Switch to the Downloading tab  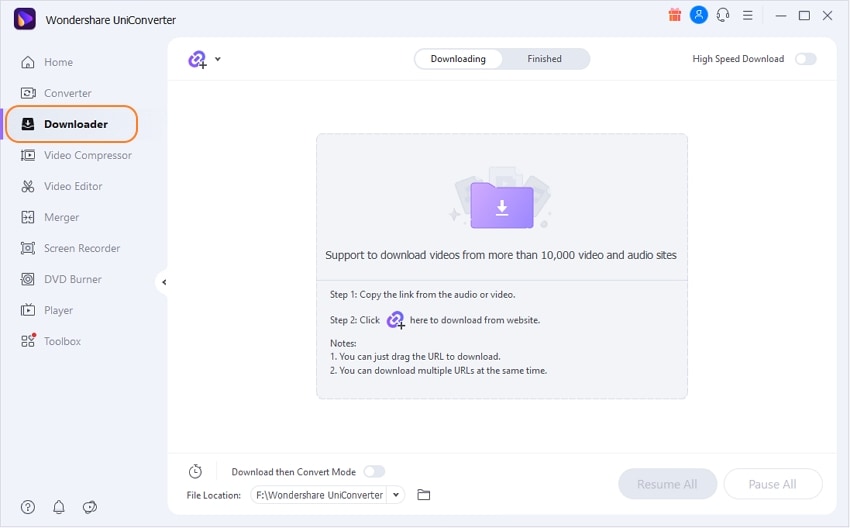coord(458,59)
